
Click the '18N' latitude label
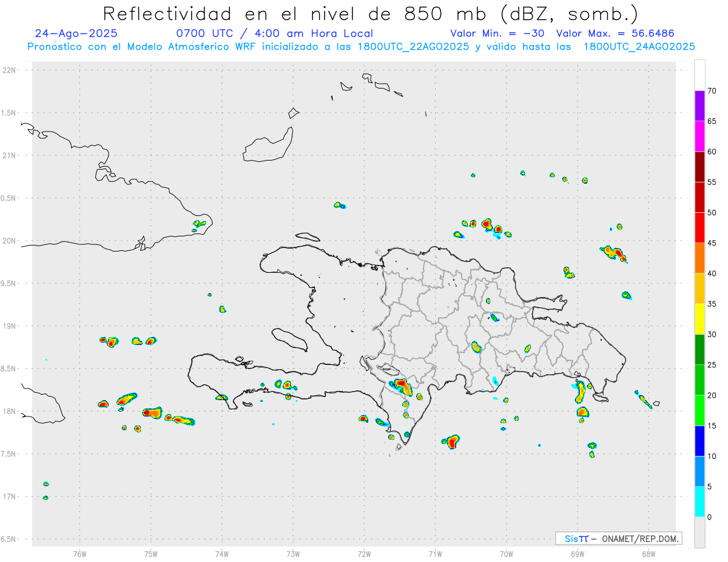pos(10,411)
